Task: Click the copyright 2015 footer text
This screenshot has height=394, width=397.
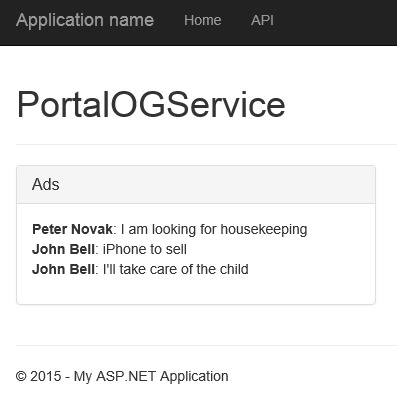Action: (38, 376)
